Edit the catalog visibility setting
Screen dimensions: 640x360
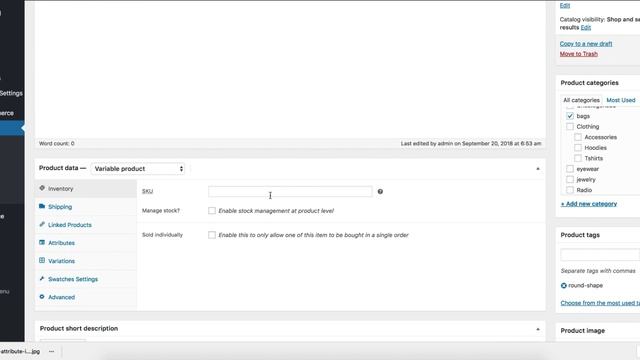586,27
